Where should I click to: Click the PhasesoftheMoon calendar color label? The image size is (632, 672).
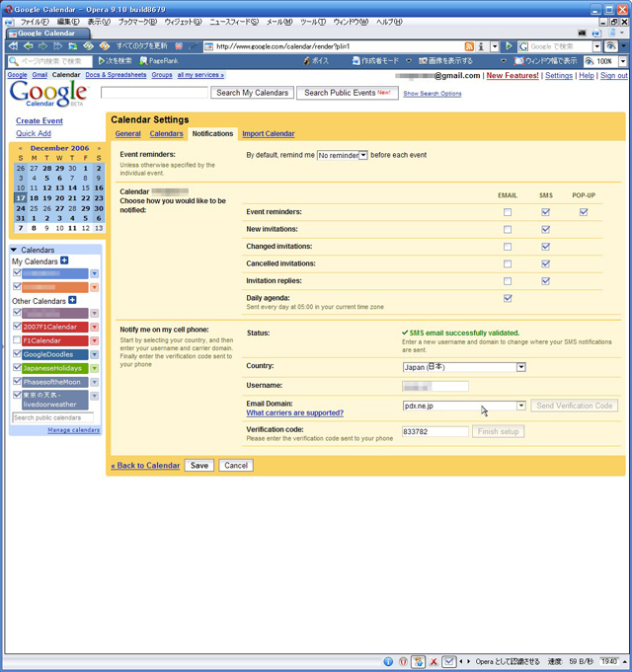(x=55, y=382)
